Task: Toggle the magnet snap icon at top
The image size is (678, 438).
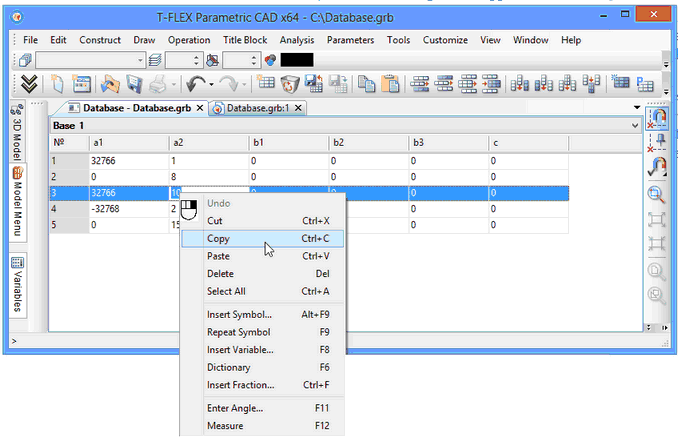Action: 657,118
